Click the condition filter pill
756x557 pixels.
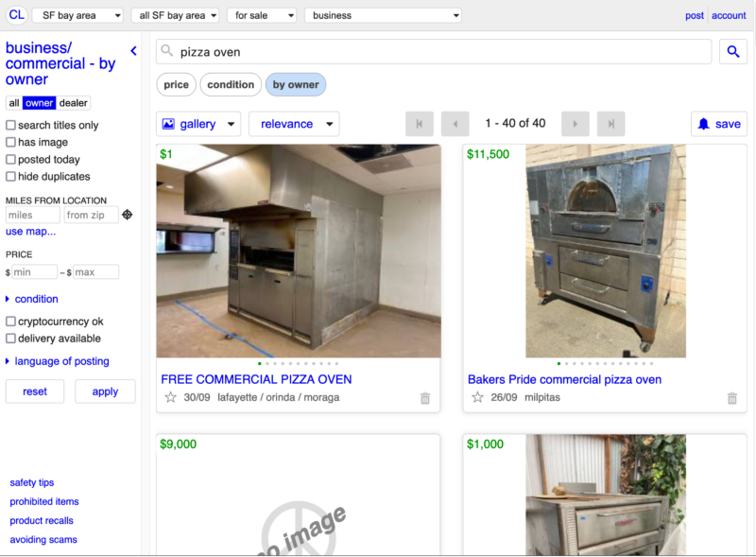pyautogui.click(x=231, y=85)
